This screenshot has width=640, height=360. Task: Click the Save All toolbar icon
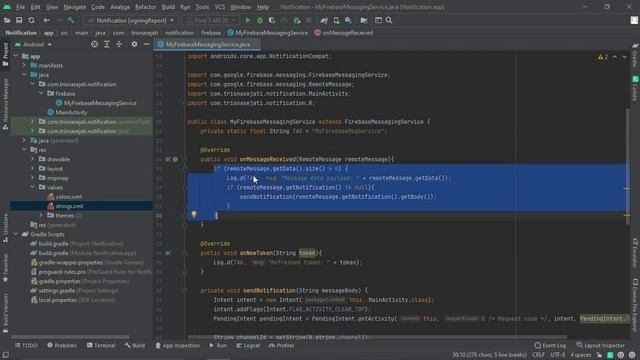click(19, 20)
